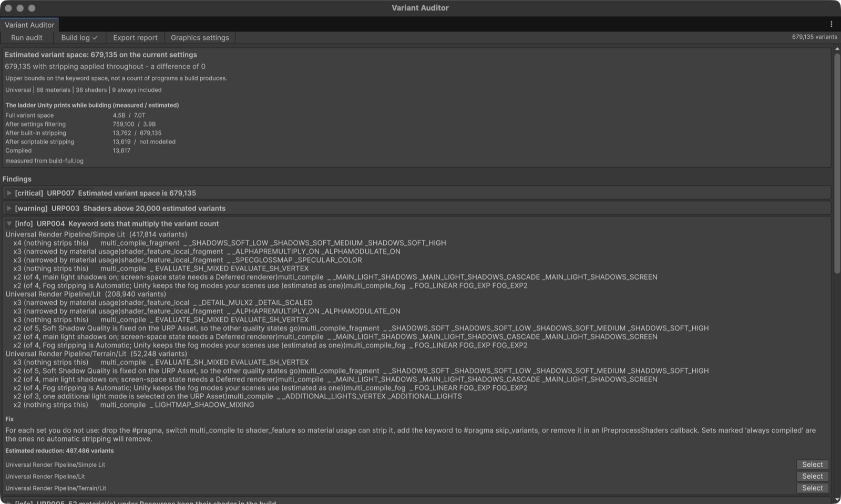Viewport: 841px width, 504px height.
Task: Click the _DETAIL_MULX2 _DETAIL_SCALED keyword line
Action: pyautogui.click(x=163, y=303)
